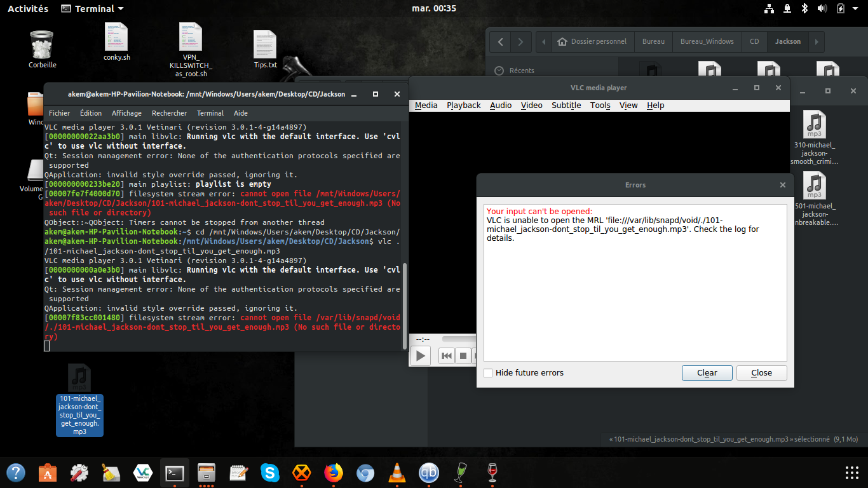Screen dimensions: 868x488
Task: Open the Édition menu in the terminal
Action: point(91,113)
